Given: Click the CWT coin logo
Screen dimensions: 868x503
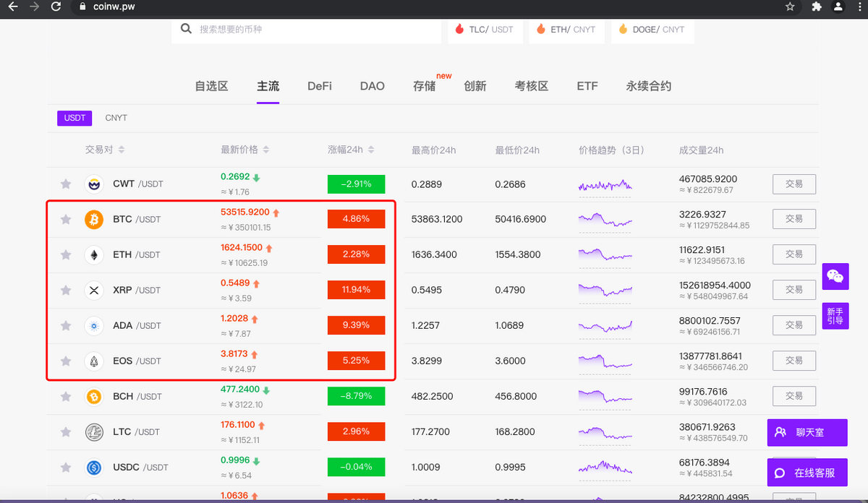Looking at the screenshot, I should (94, 184).
